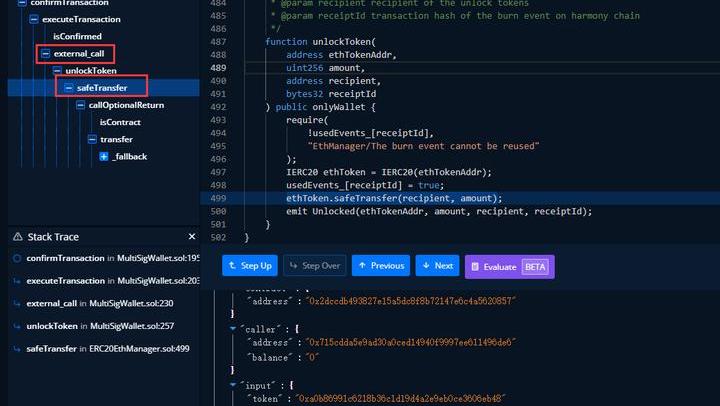This screenshot has width=720, height=406.
Task: Open the Evaluate BETA feature
Action: (509, 266)
